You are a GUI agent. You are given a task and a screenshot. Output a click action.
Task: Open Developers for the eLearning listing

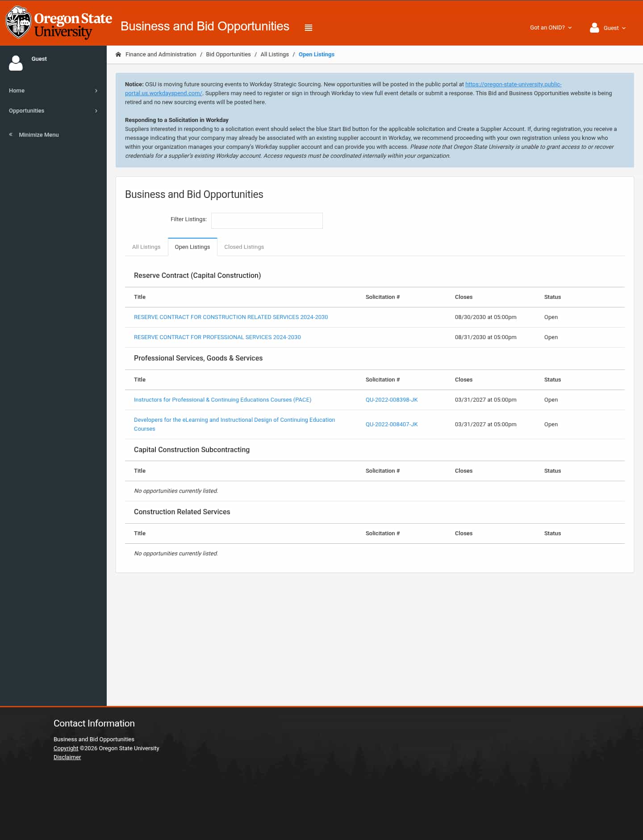(234, 424)
